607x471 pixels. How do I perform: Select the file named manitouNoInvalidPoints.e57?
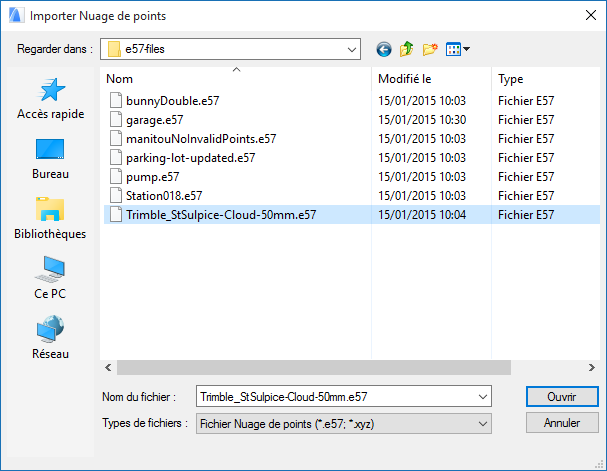pyautogui.click(x=201, y=139)
